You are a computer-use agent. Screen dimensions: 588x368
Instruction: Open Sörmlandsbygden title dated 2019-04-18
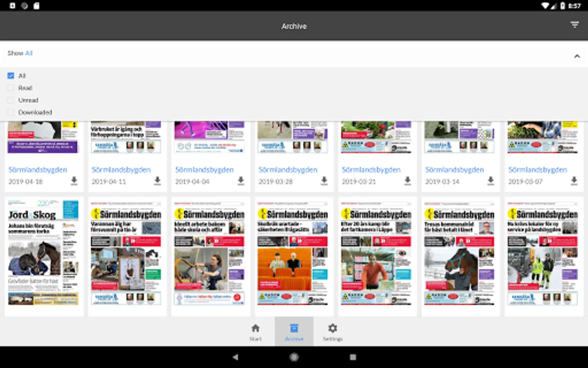[38, 170]
